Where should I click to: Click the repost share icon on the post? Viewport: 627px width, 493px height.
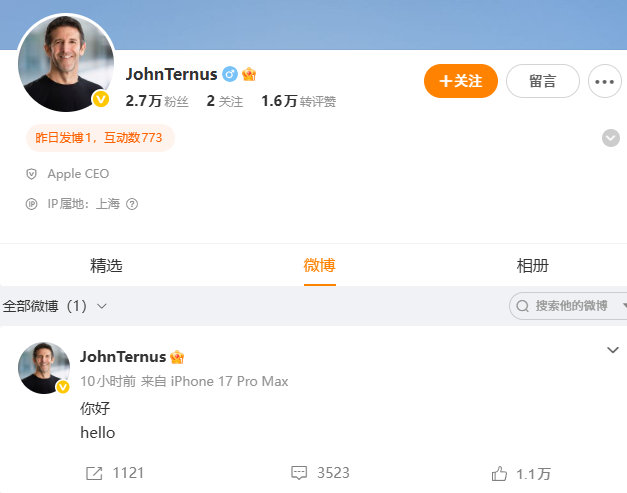pyautogui.click(x=94, y=473)
